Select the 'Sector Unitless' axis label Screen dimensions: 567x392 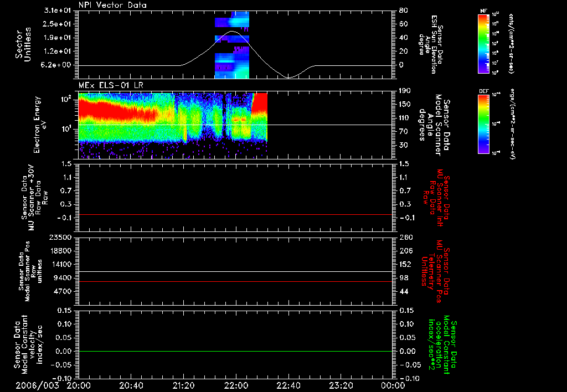click(x=23, y=44)
